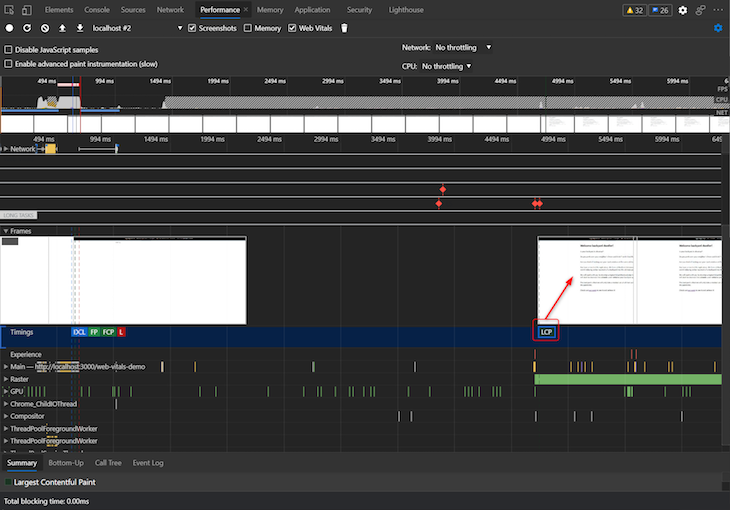Check Disable JavaScript samples
730x510 pixels.
point(8,49)
